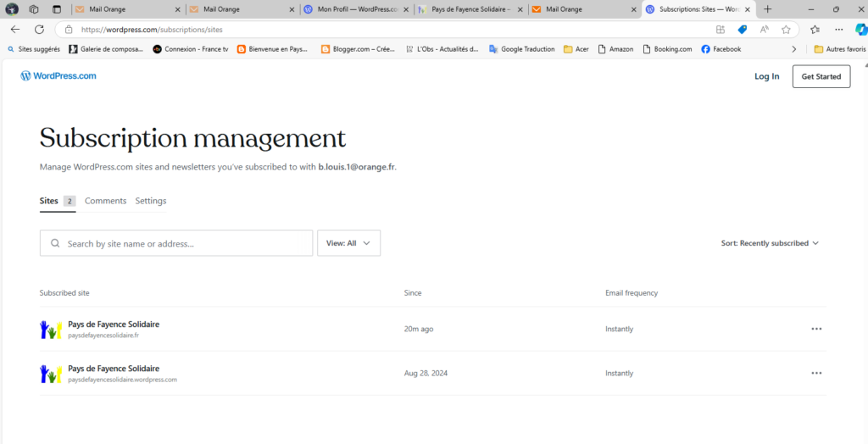Open the options menu for paysdefayencesolidaire.wordpress.com subscription
Screen dimensions: 868x444
pyautogui.click(x=815, y=373)
